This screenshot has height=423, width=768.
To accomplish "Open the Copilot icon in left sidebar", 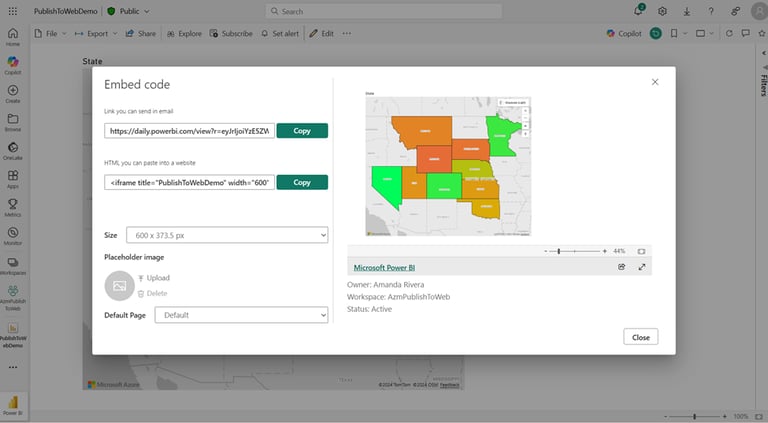I will pos(13,62).
